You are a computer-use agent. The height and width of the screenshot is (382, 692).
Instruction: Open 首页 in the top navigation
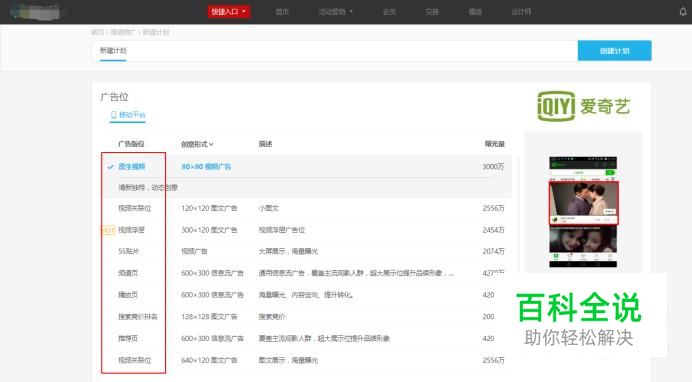(x=282, y=12)
